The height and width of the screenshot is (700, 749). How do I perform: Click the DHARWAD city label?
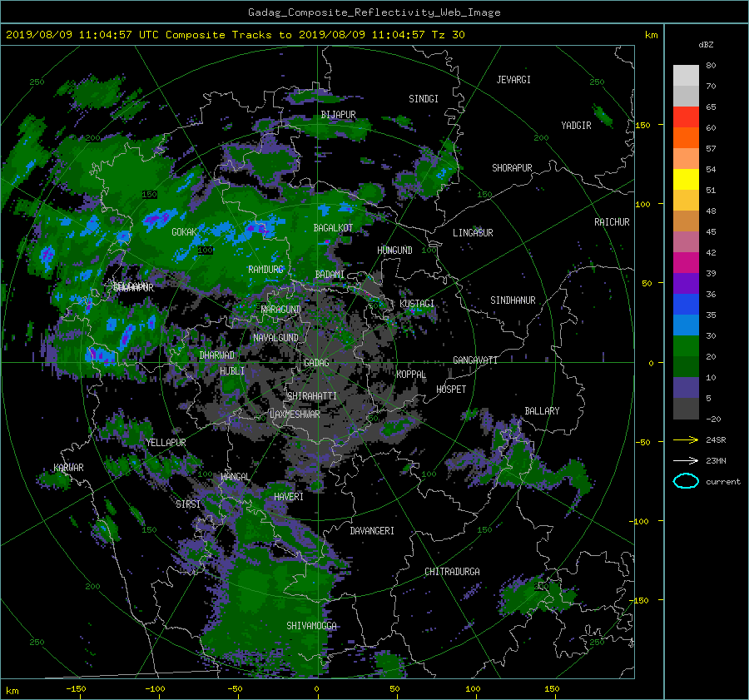pyautogui.click(x=217, y=355)
